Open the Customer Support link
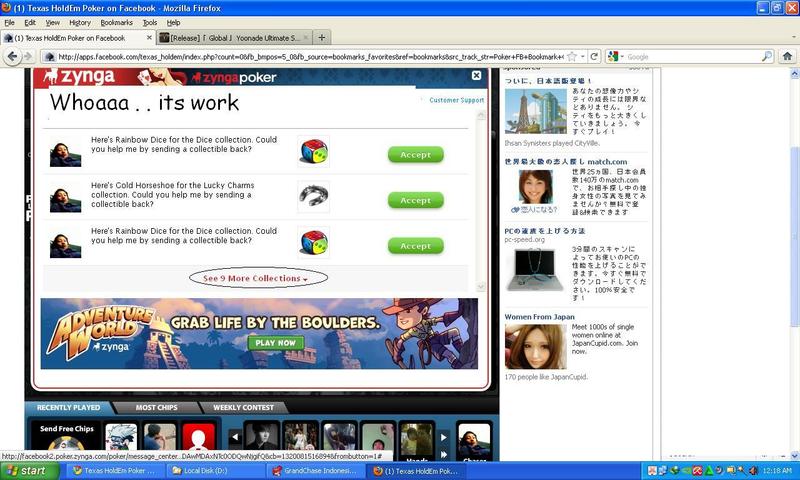This screenshot has height=480, width=800. point(456,100)
